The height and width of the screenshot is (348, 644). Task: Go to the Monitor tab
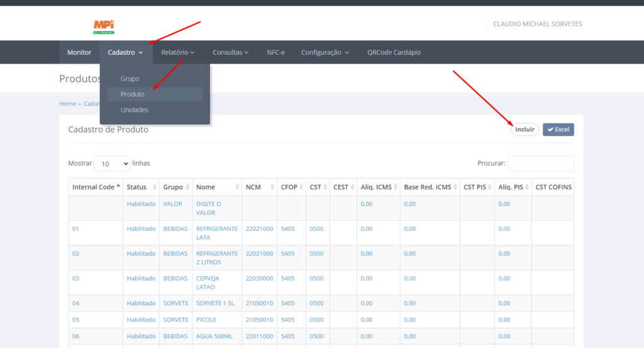point(79,52)
